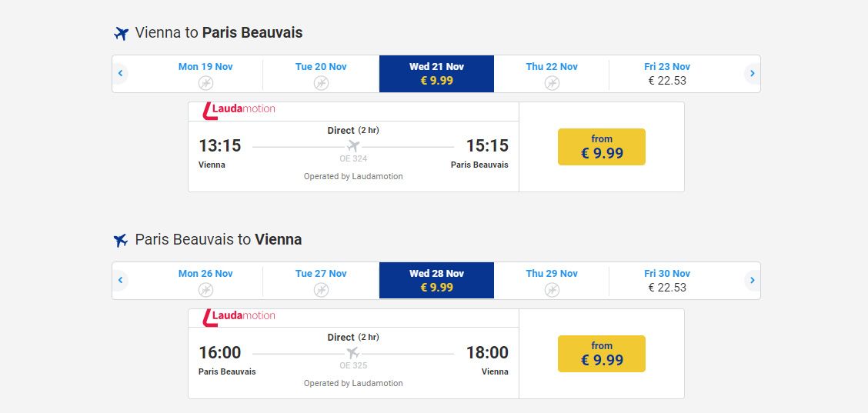
Task: Click the no-flight icon under Mon 19 Nov
Action: [x=205, y=83]
